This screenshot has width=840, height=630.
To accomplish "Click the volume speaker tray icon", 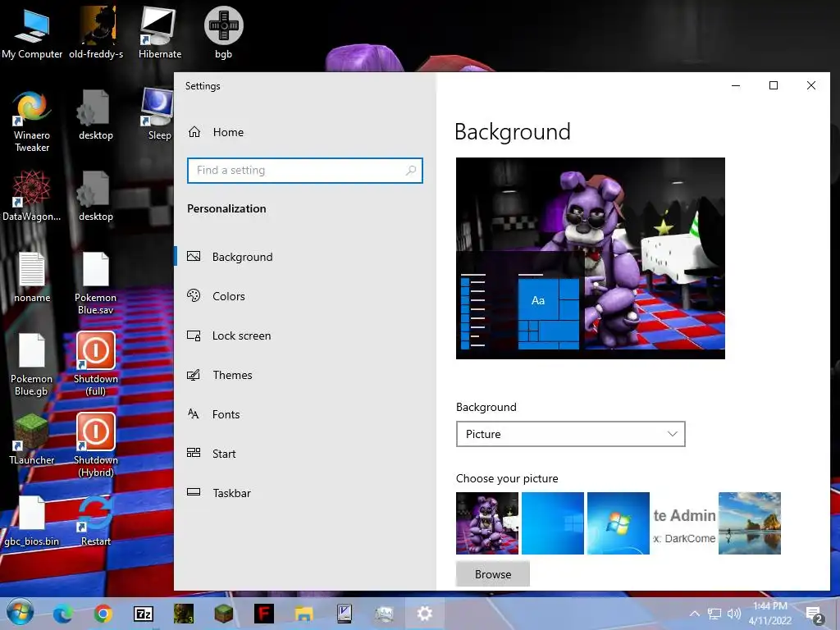I will pos(734,614).
